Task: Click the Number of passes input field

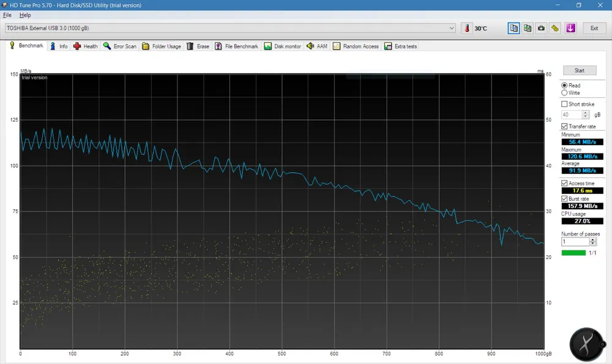Action: (x=575, y=242)
